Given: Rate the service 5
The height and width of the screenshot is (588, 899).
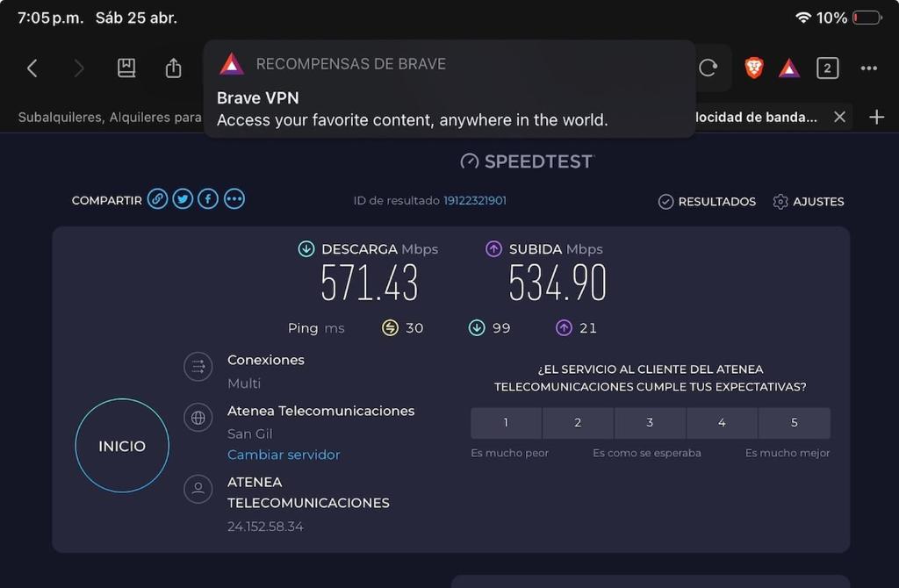Looking at the screenshot, I should (795, 423).
